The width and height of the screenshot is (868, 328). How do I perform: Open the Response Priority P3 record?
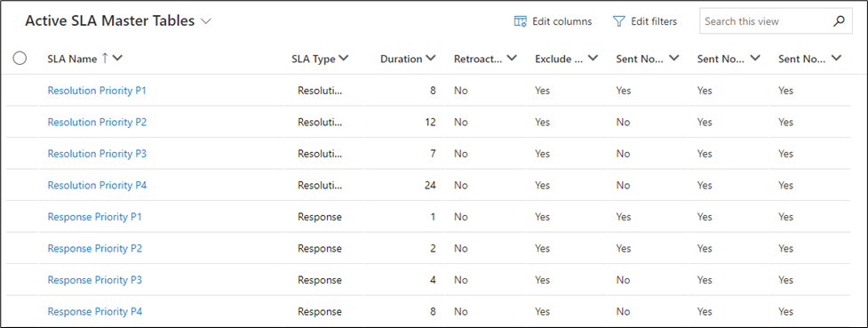click(x=95, y=280)
